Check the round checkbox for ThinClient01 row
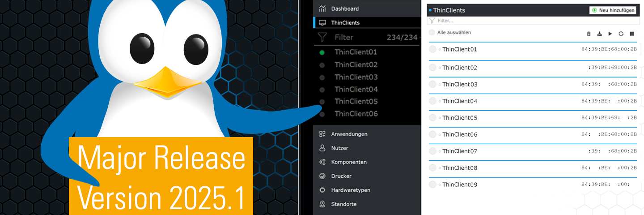The width and height of the screenshot is (644, 215). (432, 49)
